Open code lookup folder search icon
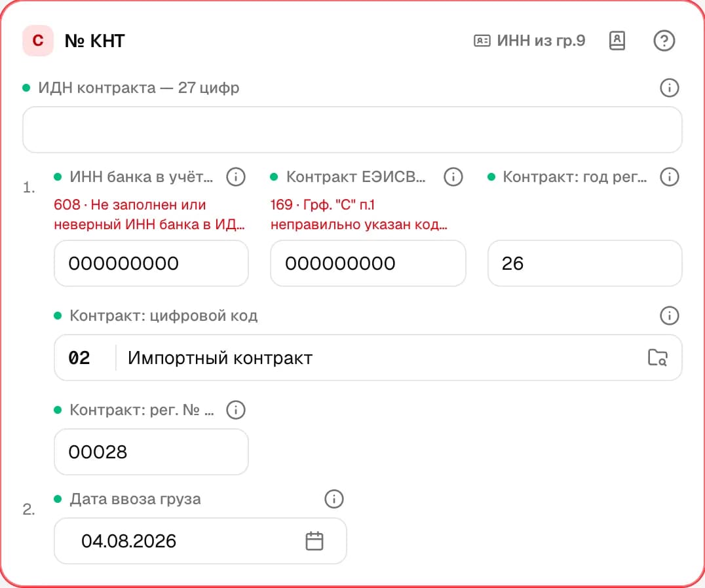Image resolution: width=705 pixels, height=588 pixels. [x=658, y=358]
